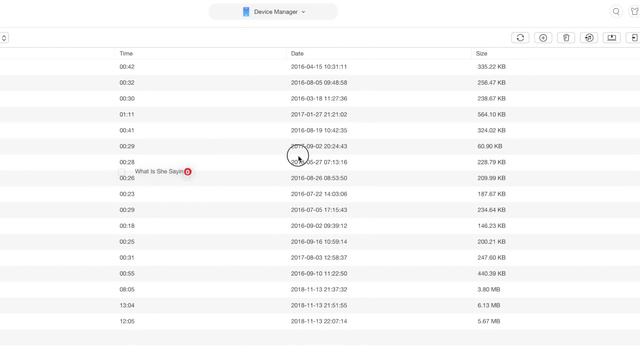Click size value 234.64 KB
This screenshot has width=640, height=360.
[491, 210]
